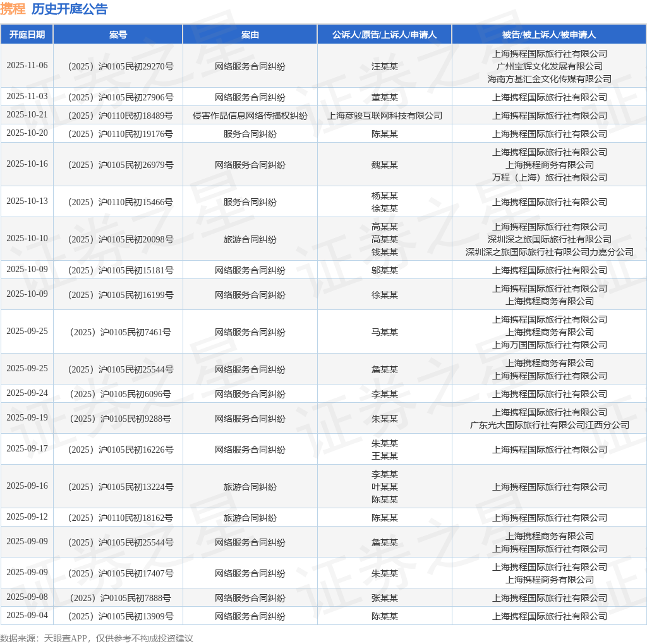Click the 数据来源 天眼查APP footer note

click(x=97, y=638)
